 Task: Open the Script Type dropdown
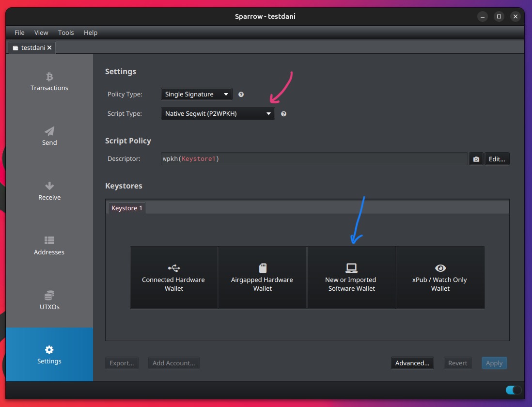tap(217, 114)
